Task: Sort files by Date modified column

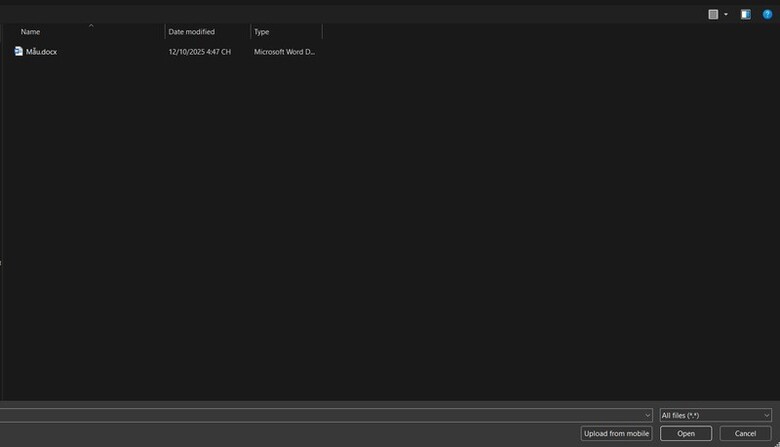Action: pyautogui.click(x=191, y=32)
